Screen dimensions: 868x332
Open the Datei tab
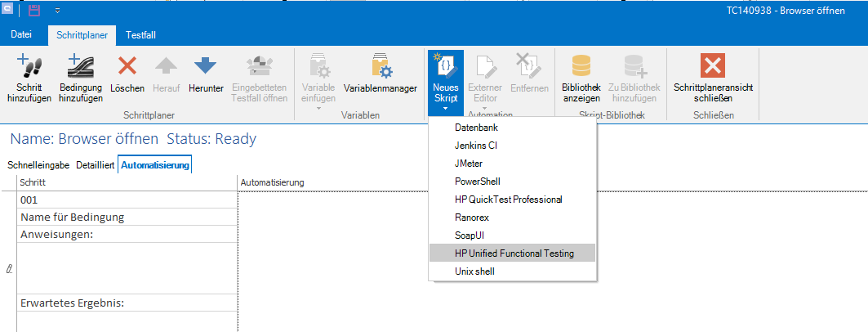[x=21, y=35]
